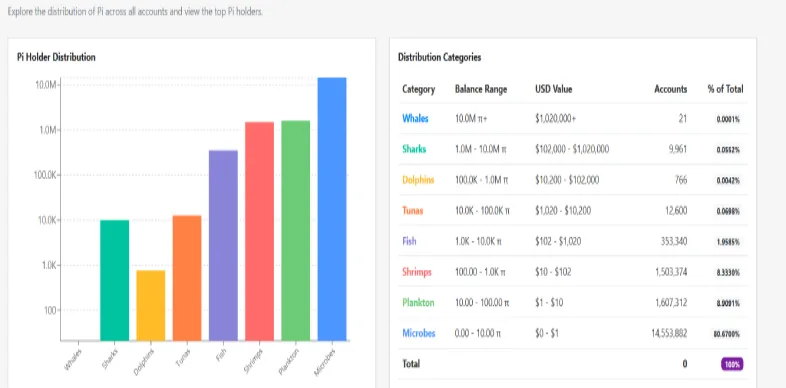Click the Pi Holder Distribution chart title

point(56,57)
